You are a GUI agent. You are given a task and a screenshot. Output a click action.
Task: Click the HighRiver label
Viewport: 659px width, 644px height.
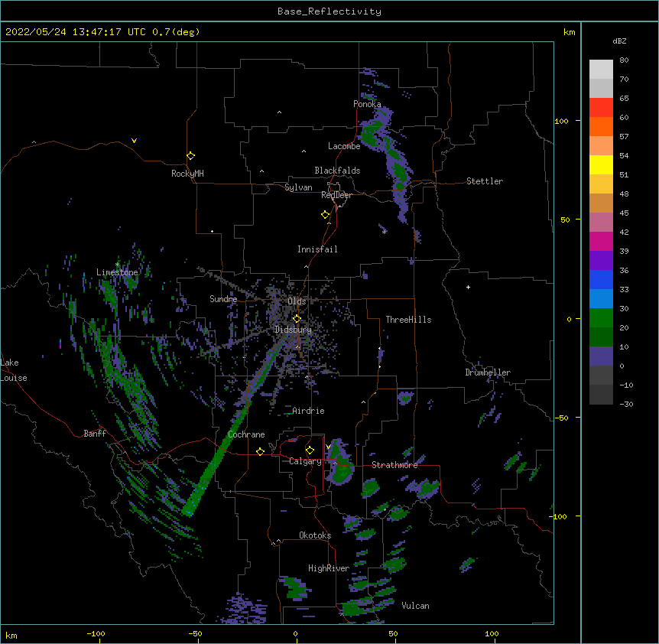(329, 568)
